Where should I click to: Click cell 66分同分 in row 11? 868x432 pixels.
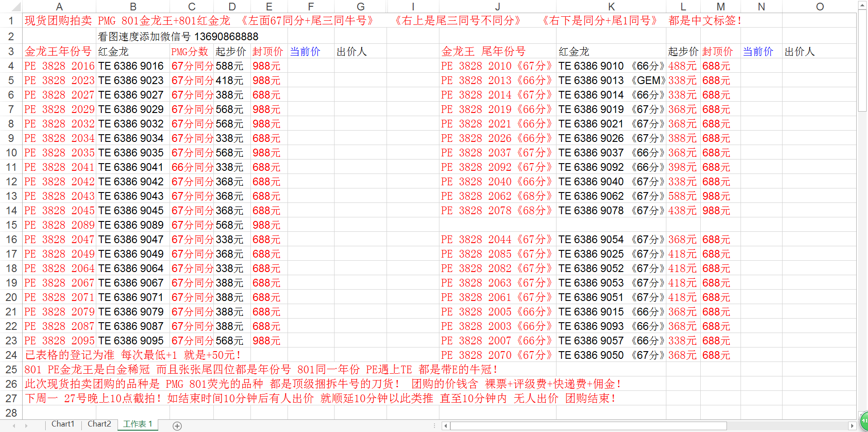(192, 167)
